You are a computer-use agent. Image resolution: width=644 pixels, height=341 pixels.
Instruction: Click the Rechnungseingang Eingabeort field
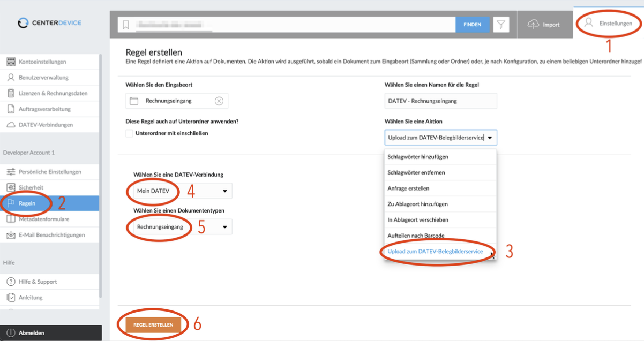pyautogui.click(x=177, y=101)
